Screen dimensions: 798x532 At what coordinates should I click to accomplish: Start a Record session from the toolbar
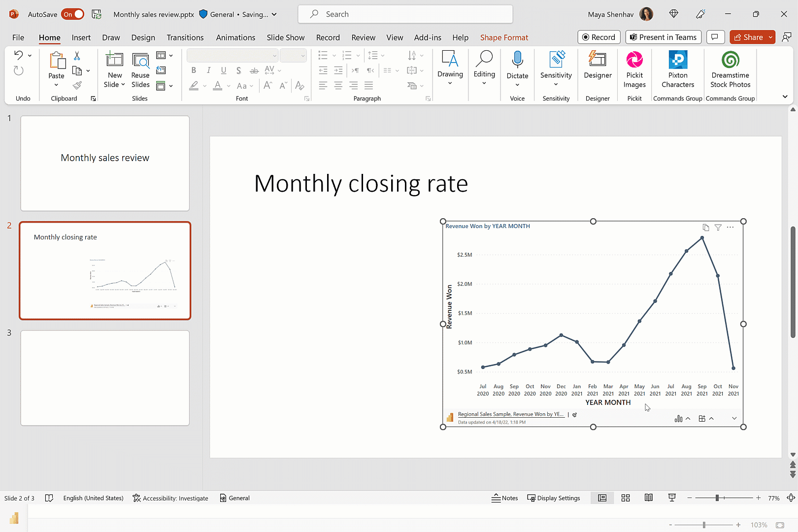pos(598,37)
